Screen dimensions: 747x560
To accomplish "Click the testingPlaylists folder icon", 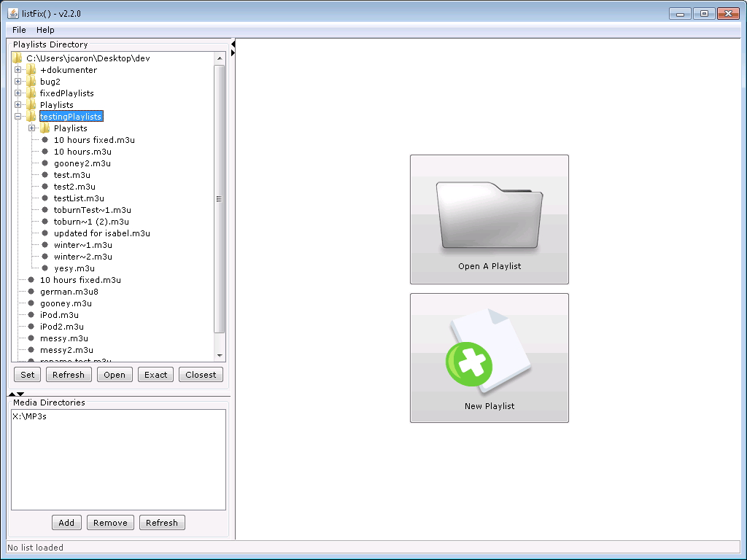I will (31, 117).
